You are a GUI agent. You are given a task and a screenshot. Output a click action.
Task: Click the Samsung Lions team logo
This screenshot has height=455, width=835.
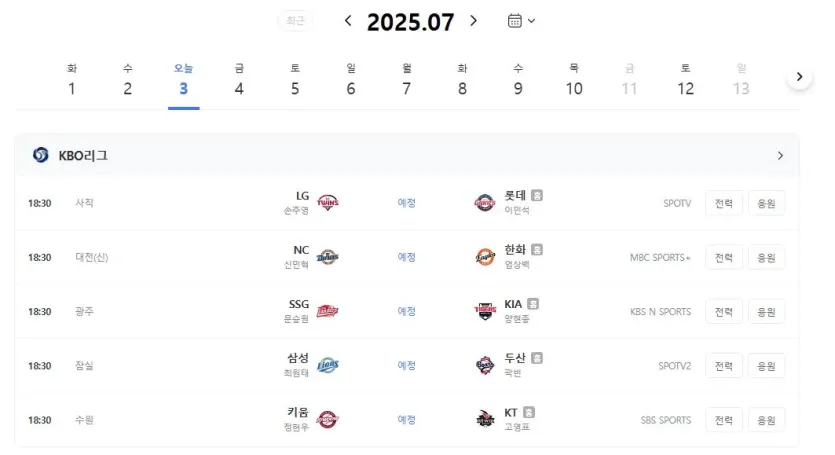(x=328, y=365)
